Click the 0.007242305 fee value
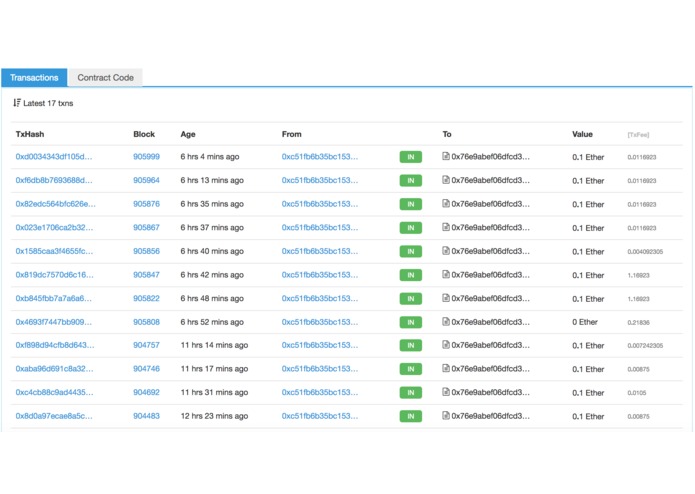 click(645, 346)
